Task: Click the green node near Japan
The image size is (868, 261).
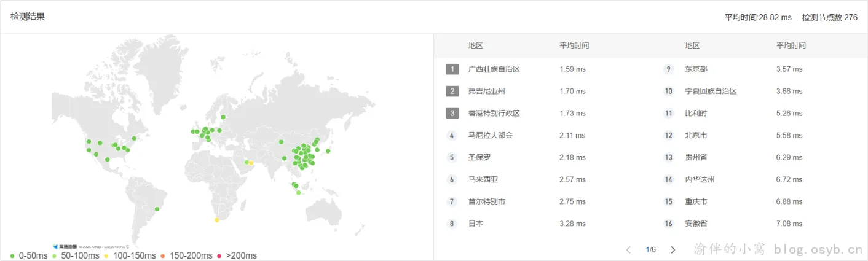Action: click(328, 150)
